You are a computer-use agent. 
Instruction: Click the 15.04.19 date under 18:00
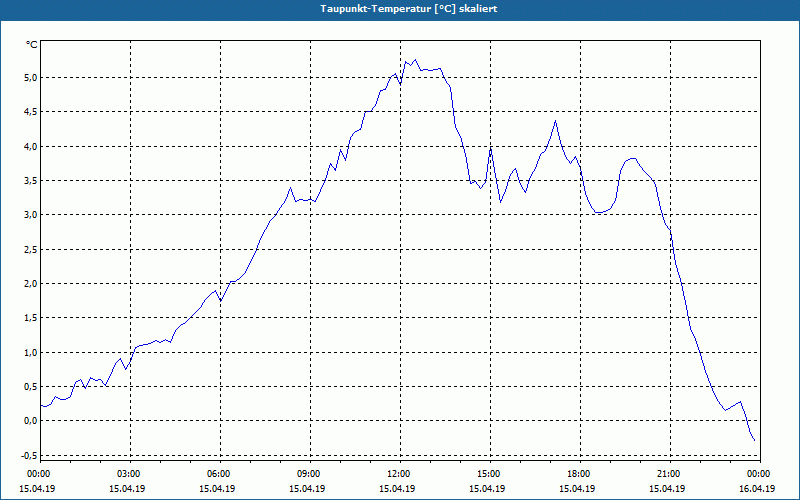pos(577,489)
